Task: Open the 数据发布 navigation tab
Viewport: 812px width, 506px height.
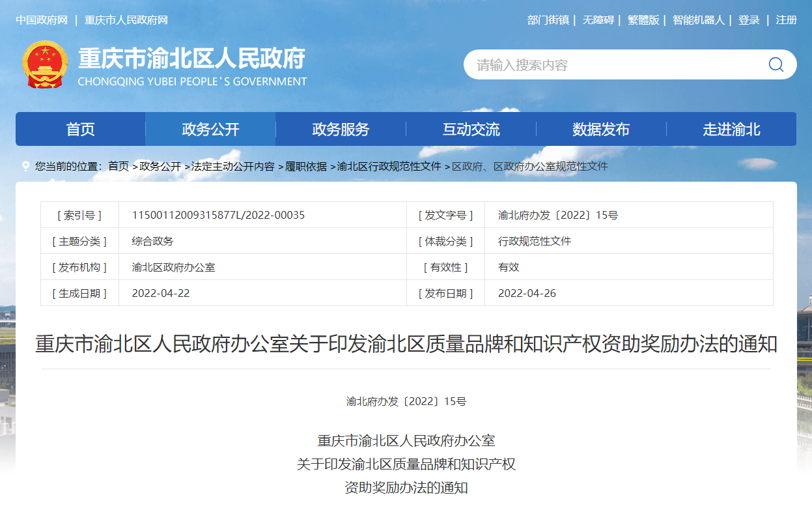Action: [601, 130]
